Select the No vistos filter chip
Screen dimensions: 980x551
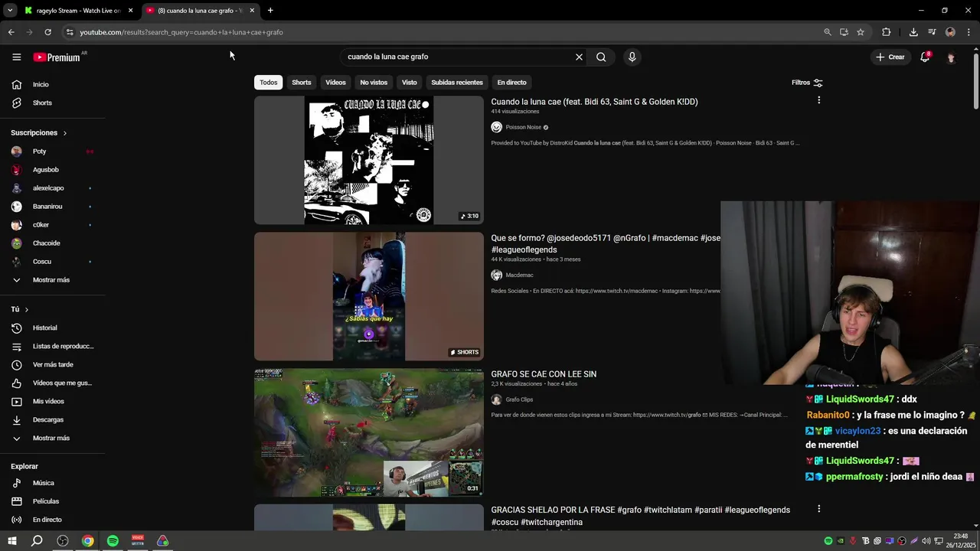click(x=374, y=83)
